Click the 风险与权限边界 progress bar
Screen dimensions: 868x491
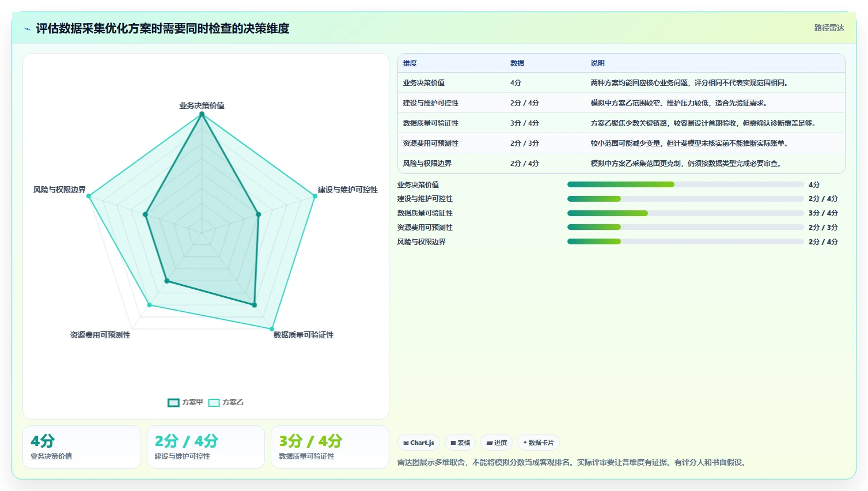tap(685, 241)
